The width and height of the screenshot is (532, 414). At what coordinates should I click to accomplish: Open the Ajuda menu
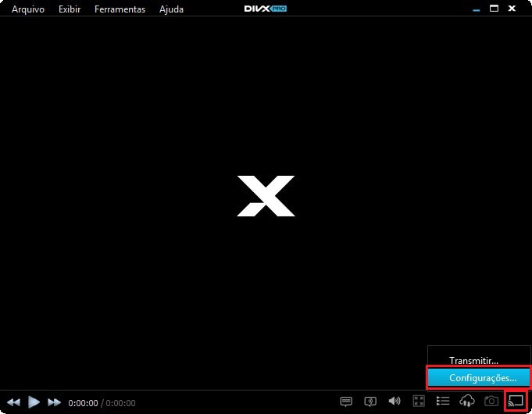[x=171, y=9]
